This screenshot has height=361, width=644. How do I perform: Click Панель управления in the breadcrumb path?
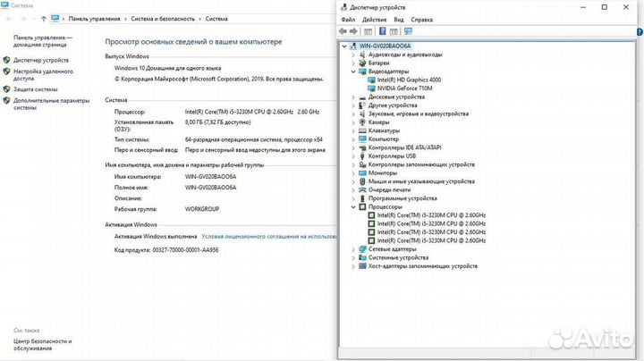pyautogui.click(x=95, y=19)
